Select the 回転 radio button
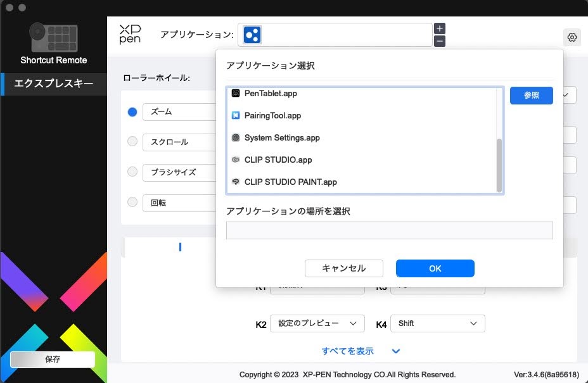This screenshot has height=383, width=588. click(132, 202)
